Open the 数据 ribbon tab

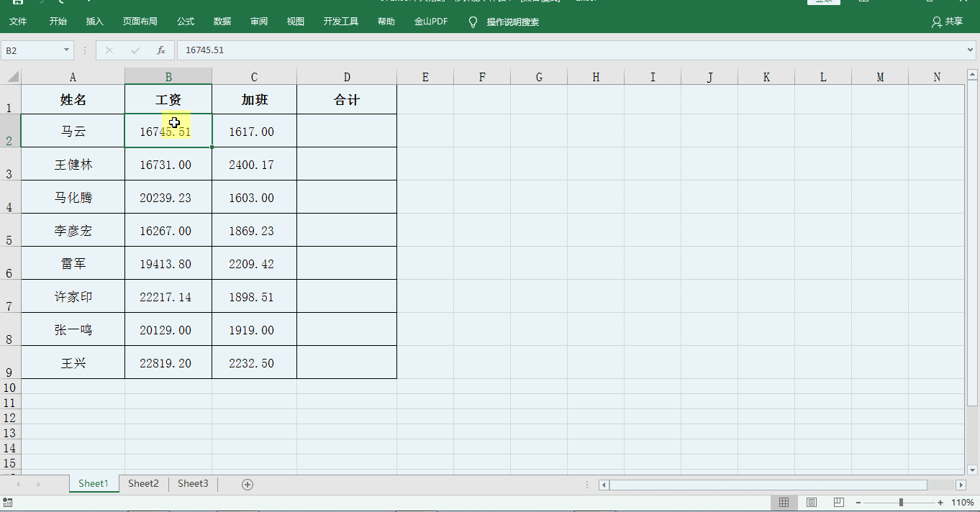click(x=222, y=22)
